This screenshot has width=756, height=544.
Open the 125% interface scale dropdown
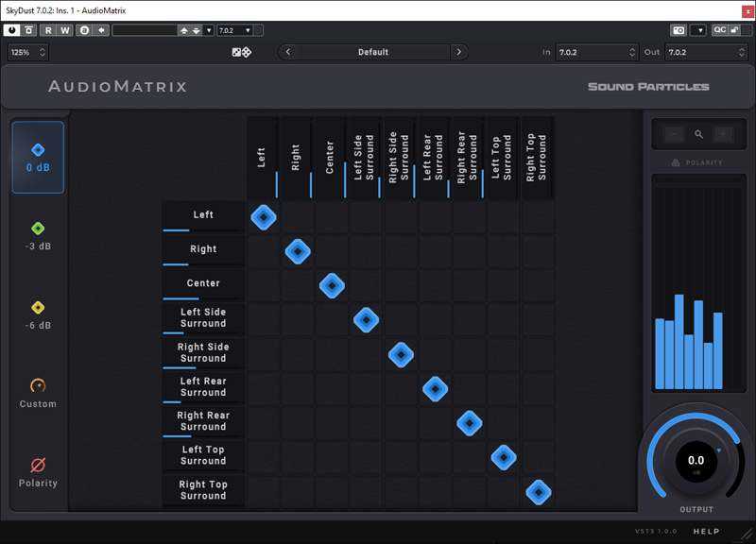(x=27, y=52)
